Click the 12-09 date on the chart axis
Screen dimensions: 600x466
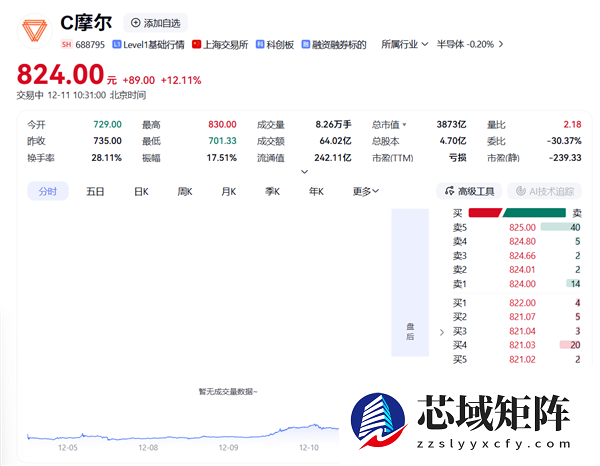[228, 447]
